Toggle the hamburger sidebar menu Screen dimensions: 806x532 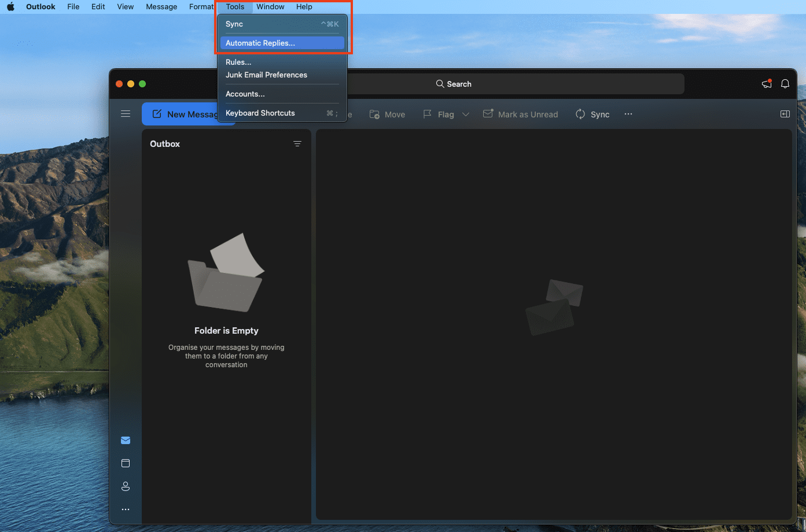tap(126, 114)
